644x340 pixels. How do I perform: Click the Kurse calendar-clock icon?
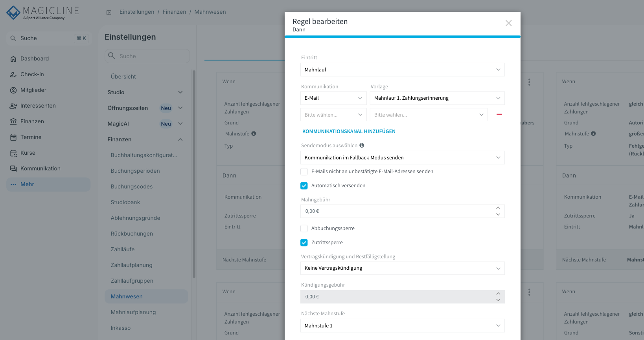click(x=13, y=153)
